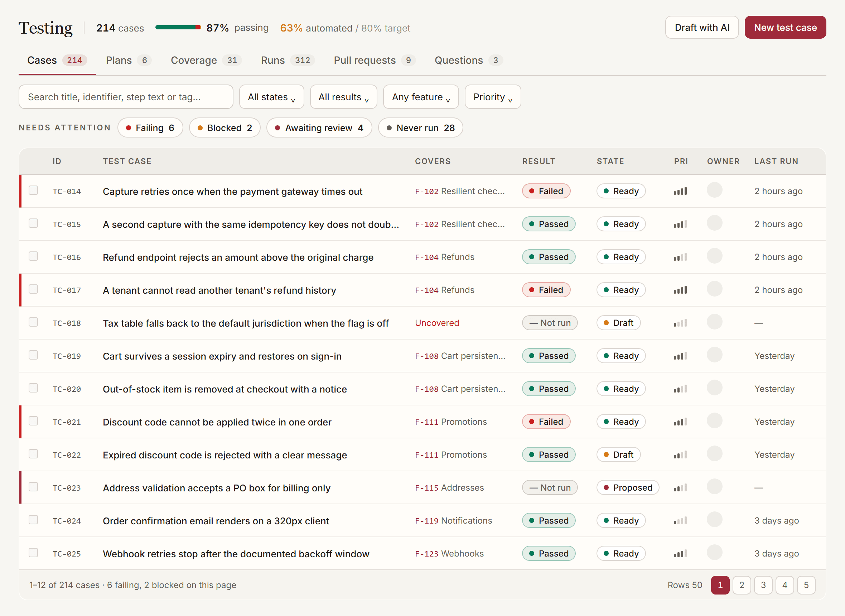Screen dimensions: 845x616
Task: Click the Draft state badge on TC-022
Action: pyautogui.click(x=618, y=455)
